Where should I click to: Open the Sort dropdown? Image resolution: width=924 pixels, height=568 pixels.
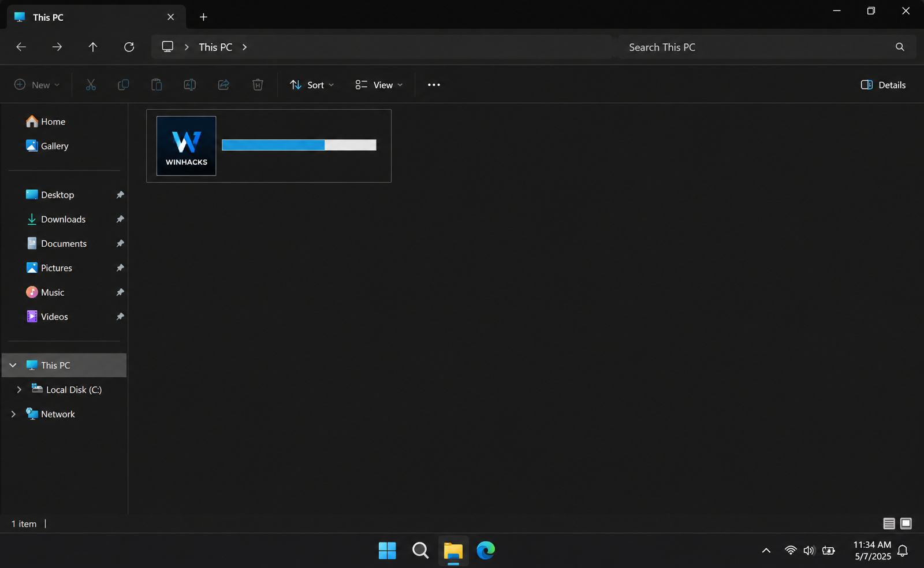(312, 85)
